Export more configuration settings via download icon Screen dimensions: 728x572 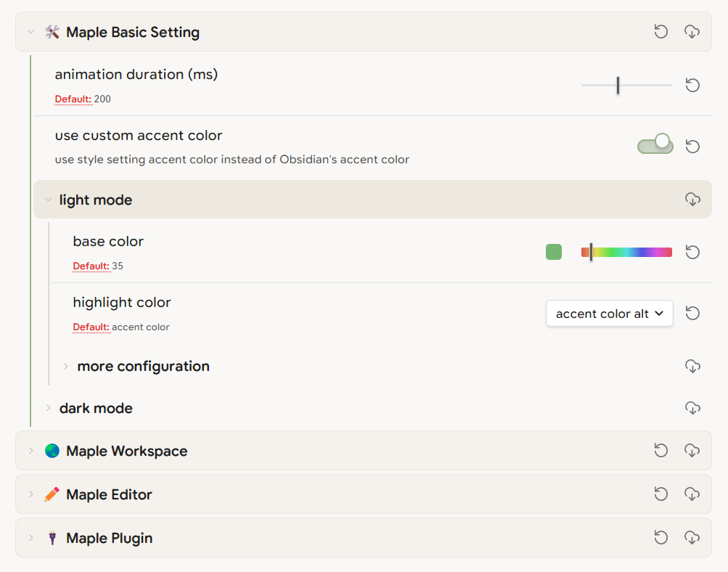click(x=692, y=367)
